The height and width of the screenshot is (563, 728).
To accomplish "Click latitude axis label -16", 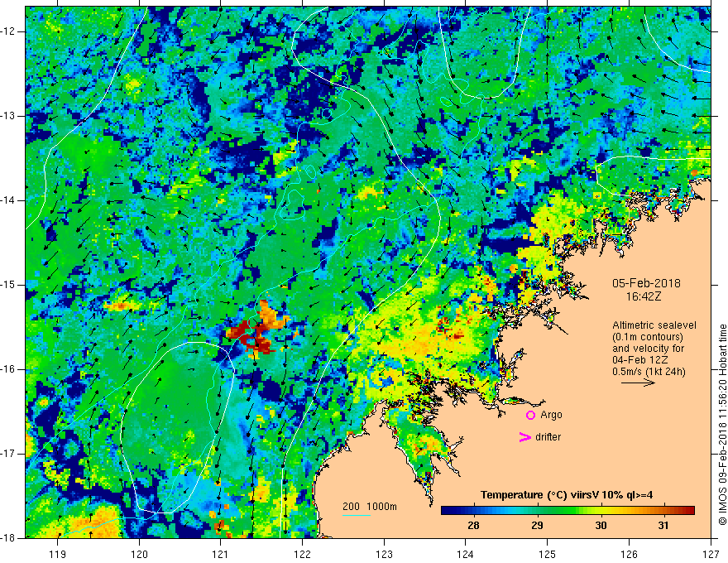I will (8, 369).
